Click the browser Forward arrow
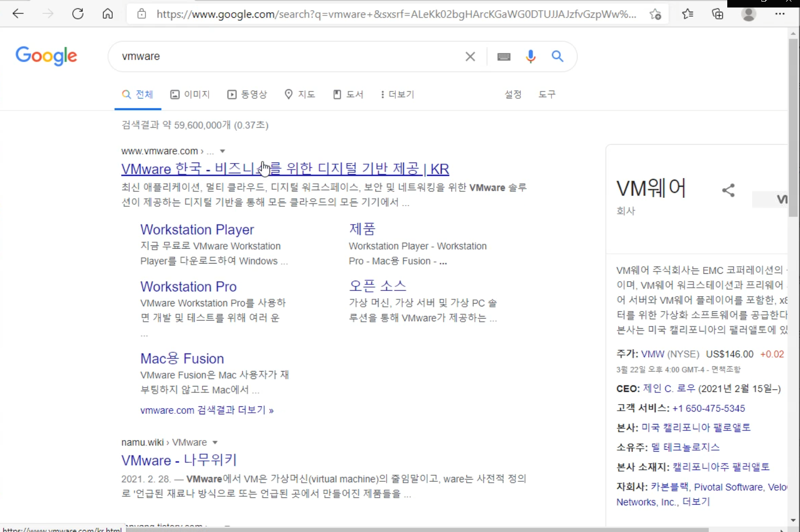The height and width of the screenshot is (532, 800). (48, 14)
